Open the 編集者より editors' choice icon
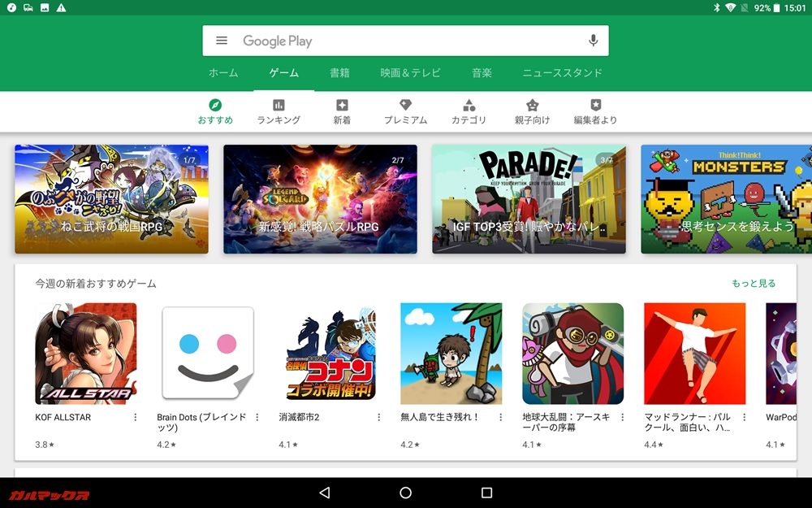The image size is (812, 508). coord(595,106)
